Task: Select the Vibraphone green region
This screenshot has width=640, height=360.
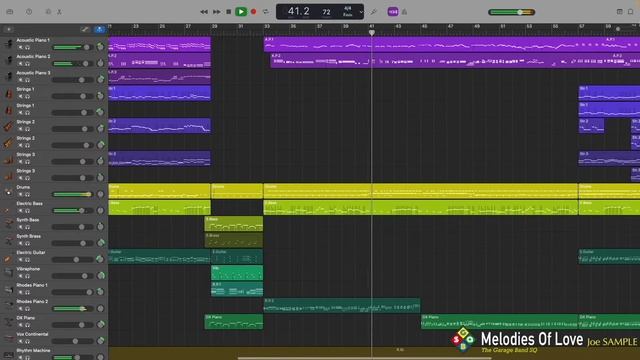Action: [x=237, y=273]
